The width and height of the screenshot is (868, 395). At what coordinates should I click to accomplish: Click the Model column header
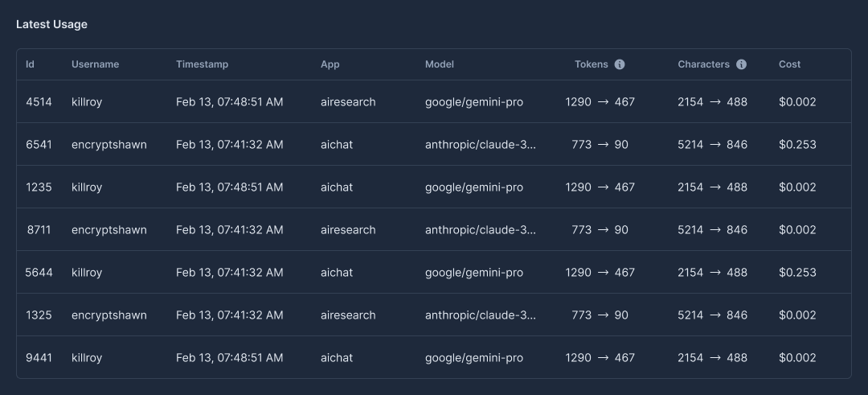point(439,64)
